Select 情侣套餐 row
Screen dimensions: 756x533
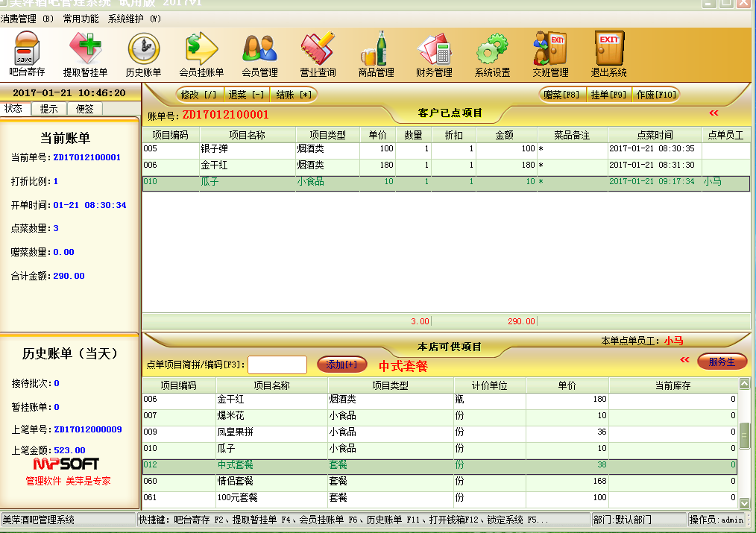[440, 482]
